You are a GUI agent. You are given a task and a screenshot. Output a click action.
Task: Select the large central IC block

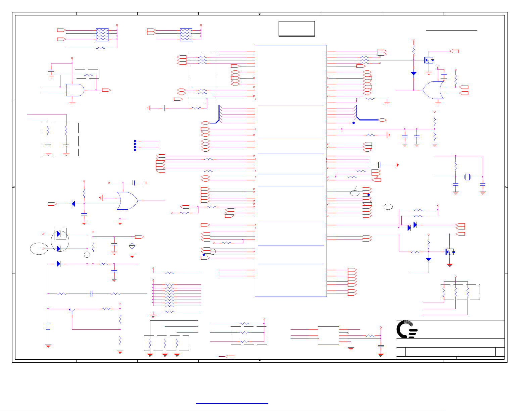click(291, 171)
